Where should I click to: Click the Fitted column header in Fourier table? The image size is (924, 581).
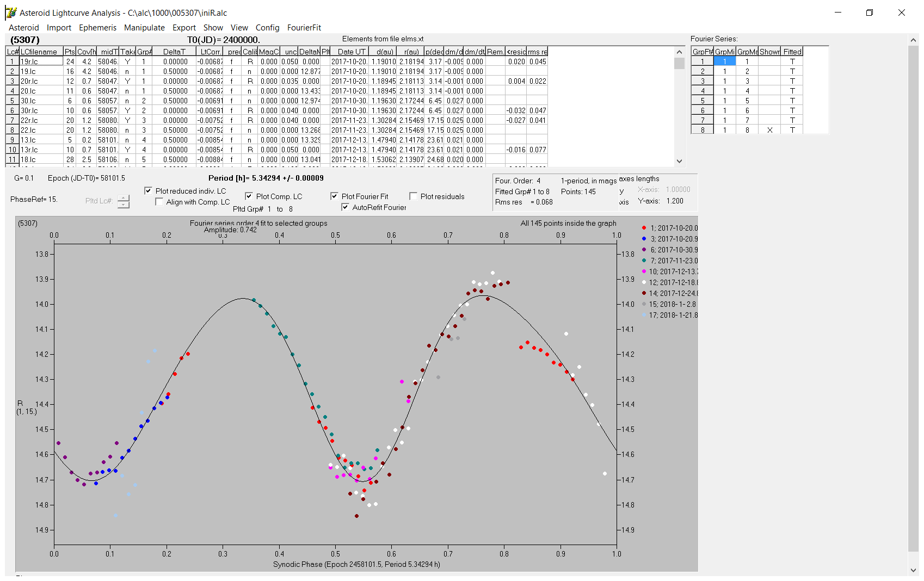point(792,52)
